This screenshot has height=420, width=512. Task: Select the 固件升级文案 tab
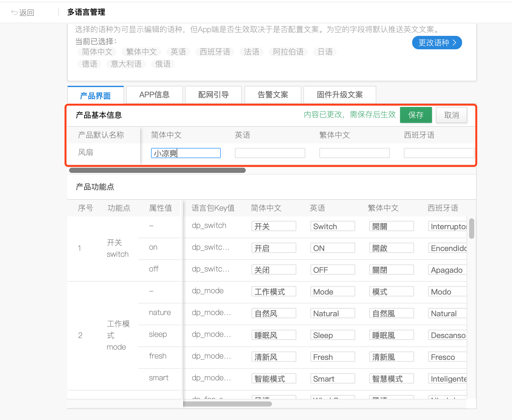point(340,95)
